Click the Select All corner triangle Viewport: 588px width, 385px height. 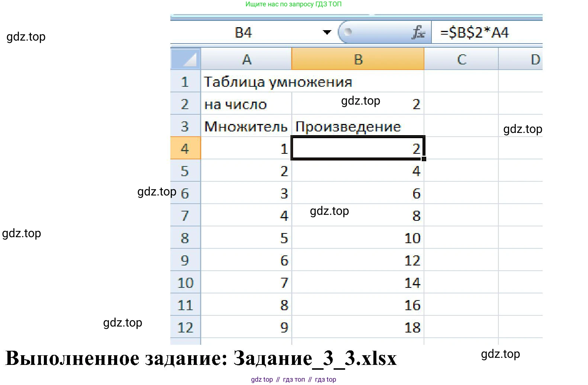point(186,59)
